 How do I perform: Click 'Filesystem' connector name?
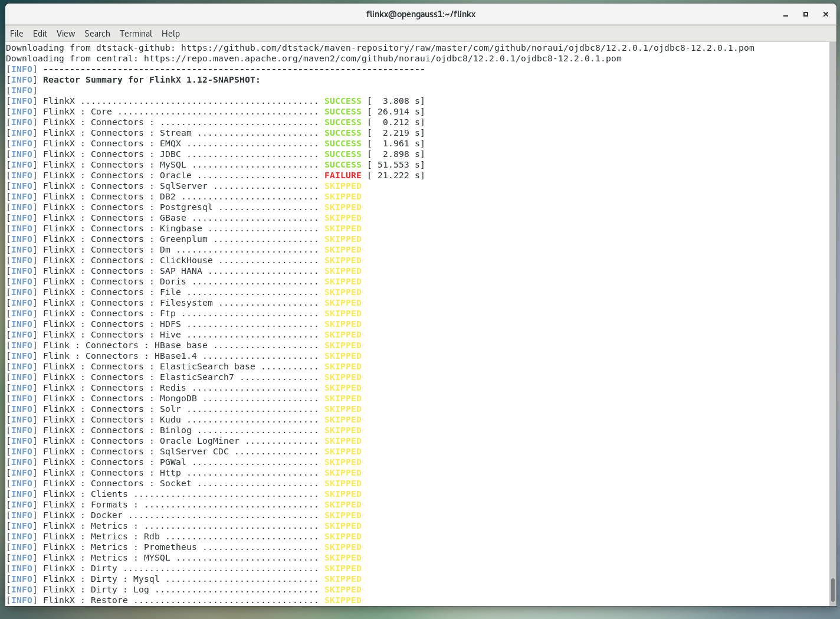186,303
